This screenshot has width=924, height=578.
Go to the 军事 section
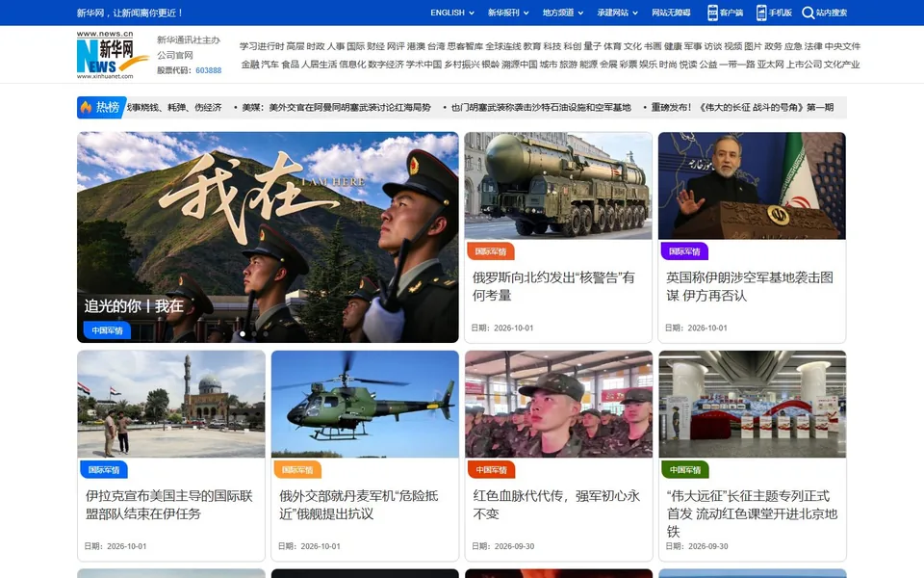693,46
